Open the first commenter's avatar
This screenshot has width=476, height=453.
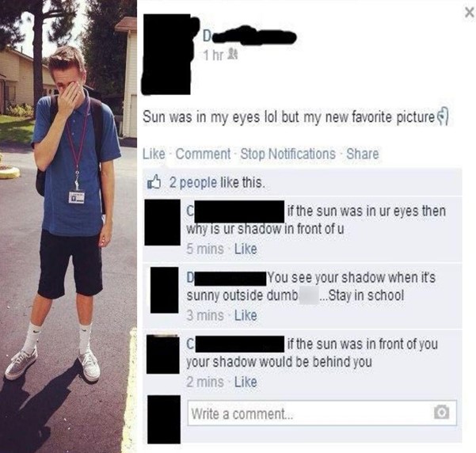click(162, 223)
